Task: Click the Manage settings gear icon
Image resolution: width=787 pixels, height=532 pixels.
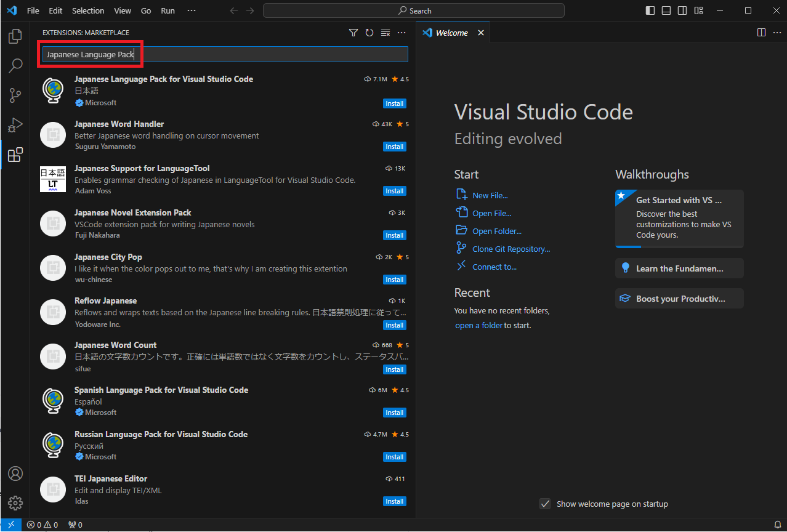Action: point(15,503)
